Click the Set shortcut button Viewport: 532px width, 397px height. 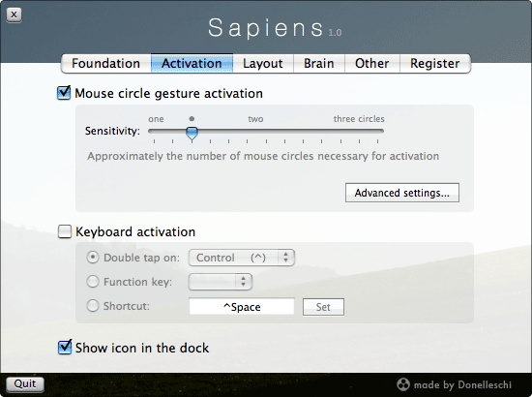(x=323, y=307)
